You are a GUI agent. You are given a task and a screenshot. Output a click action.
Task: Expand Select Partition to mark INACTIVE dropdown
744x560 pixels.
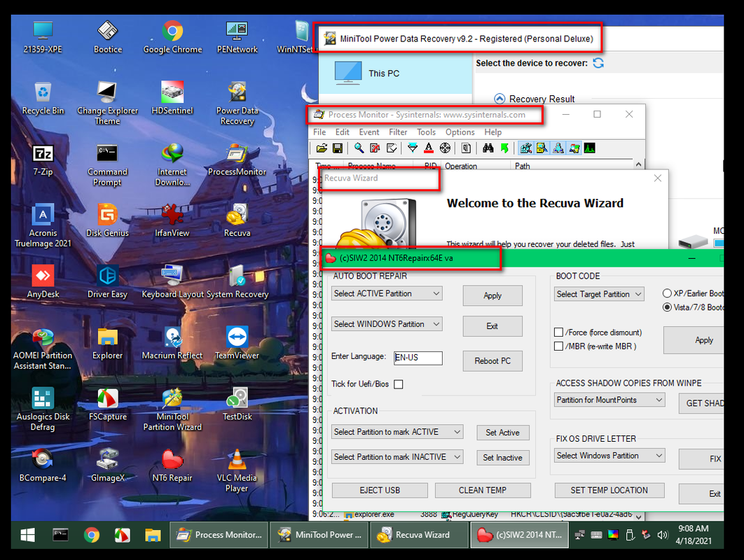397,457
